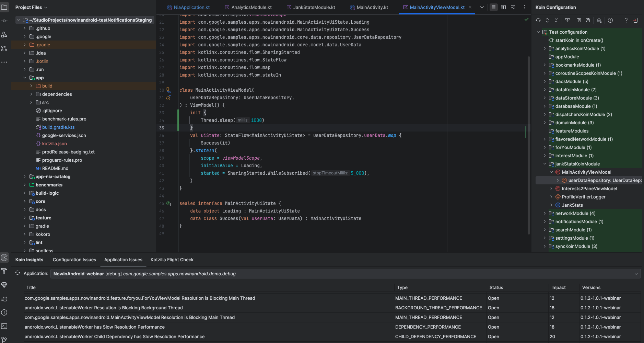This screenshot has height=343, width=644.
Task: Open More tool windows ellipsis in left stripe
Action: [4, 62]
